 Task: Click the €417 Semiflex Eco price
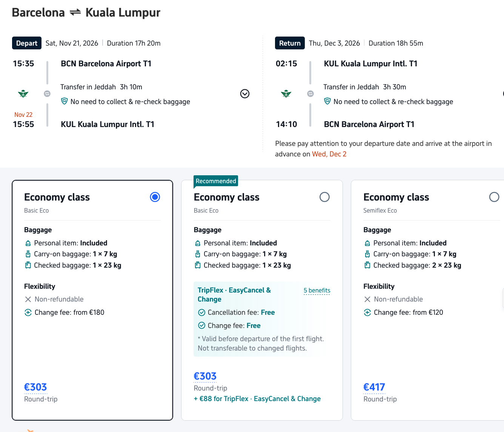(374, 387)
